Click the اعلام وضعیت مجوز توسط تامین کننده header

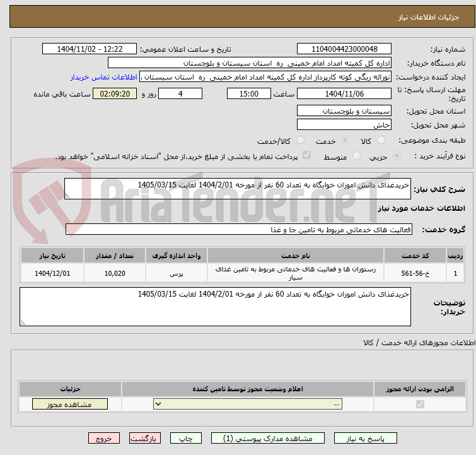pos(248,389)
